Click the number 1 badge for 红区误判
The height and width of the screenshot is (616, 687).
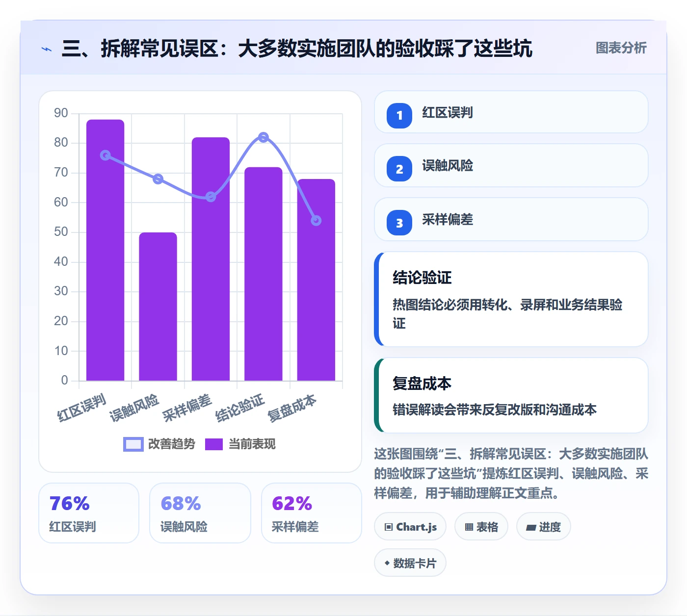point(399,116)
